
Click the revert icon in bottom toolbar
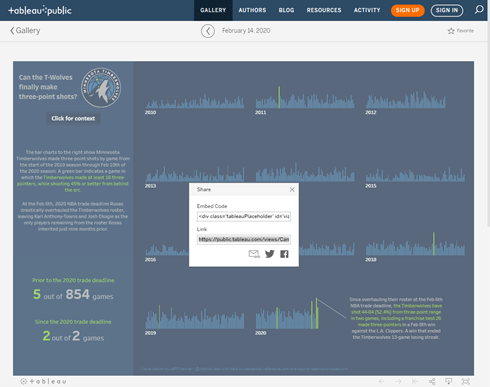pyautogui.click(x=415, y=381)
